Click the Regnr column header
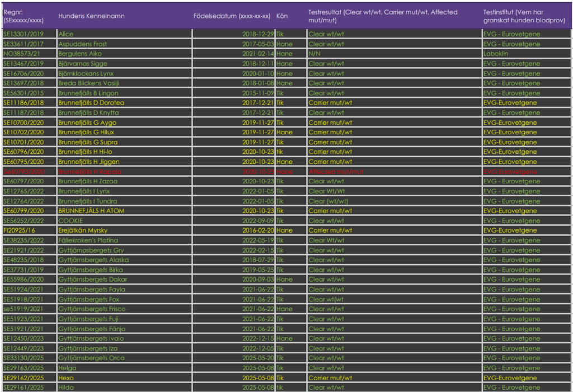 (x=29, y=16)
